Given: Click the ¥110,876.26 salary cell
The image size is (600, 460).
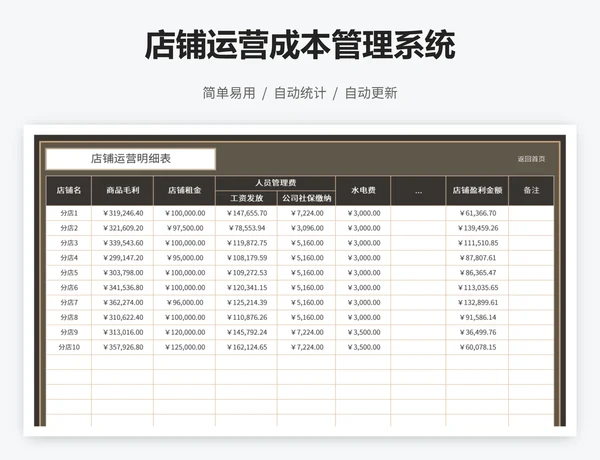Looking at the screenshot, I should tap(246, 318).
